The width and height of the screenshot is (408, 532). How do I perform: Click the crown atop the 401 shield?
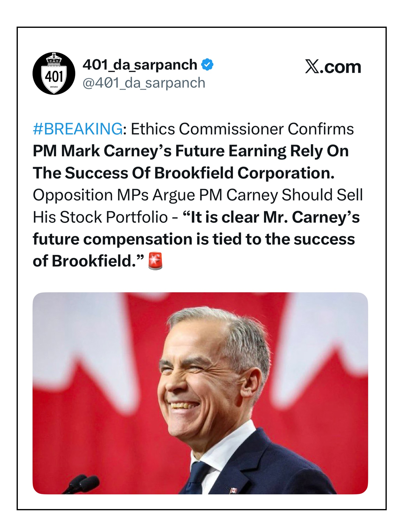click(x=54, y=59)
